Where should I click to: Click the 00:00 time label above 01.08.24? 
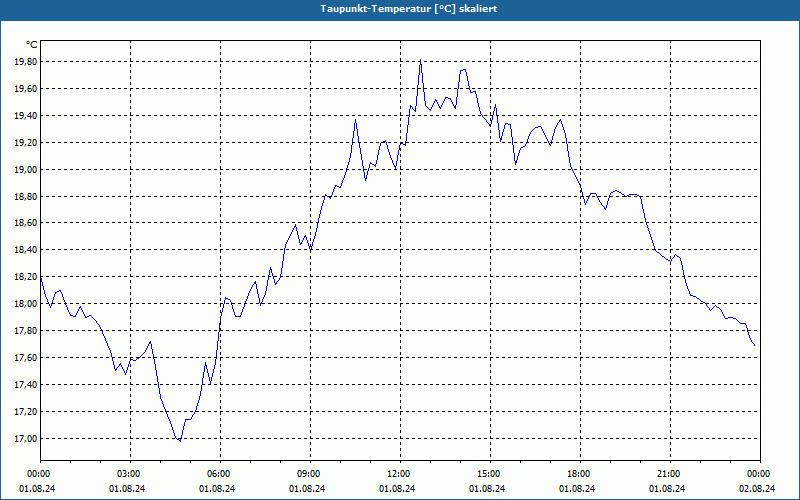[x=38, y=474]
